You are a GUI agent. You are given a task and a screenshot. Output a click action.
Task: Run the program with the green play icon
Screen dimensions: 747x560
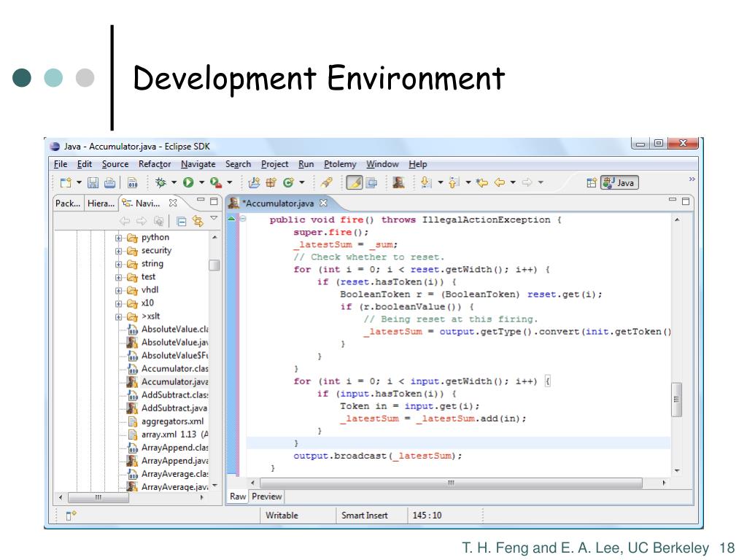point(188,182)
